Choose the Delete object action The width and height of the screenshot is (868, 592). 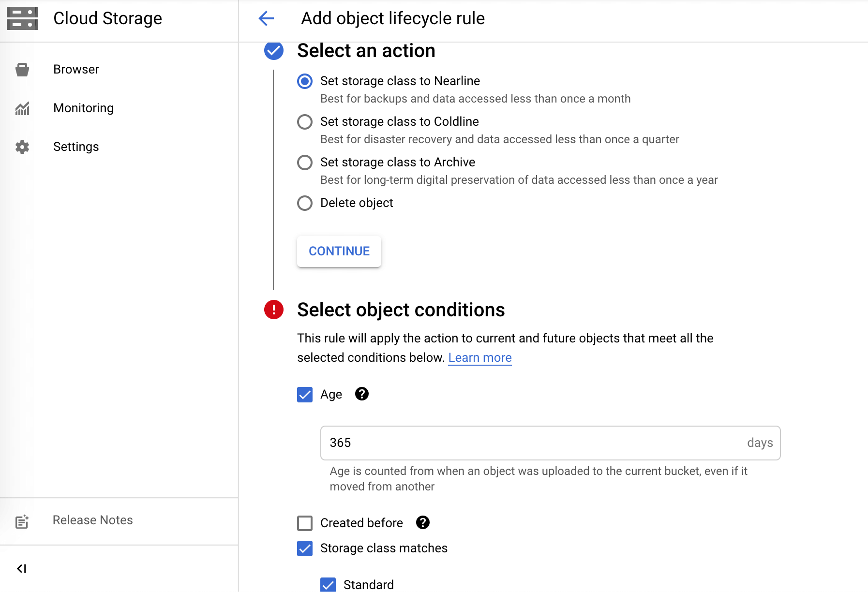click(305, 203)
